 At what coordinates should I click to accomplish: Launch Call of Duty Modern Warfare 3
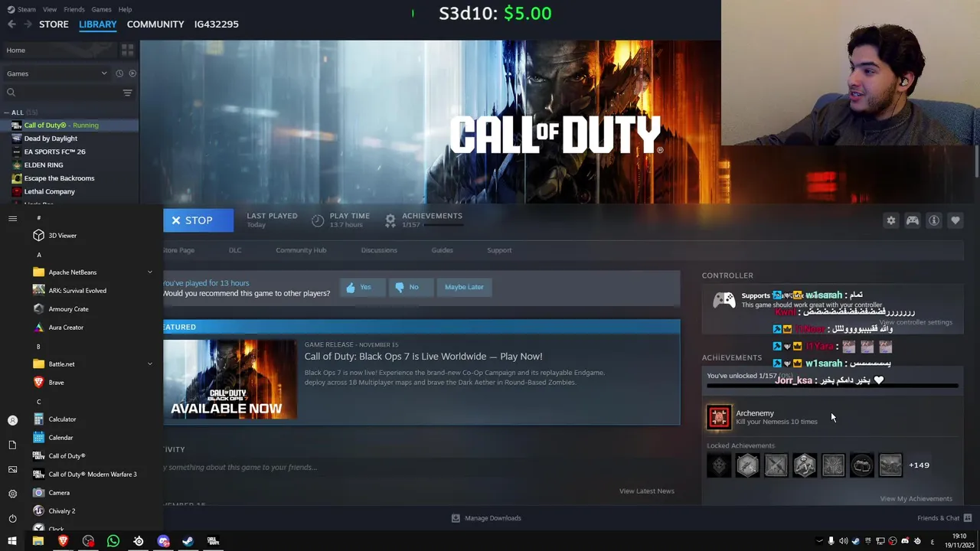pos(93,474)
